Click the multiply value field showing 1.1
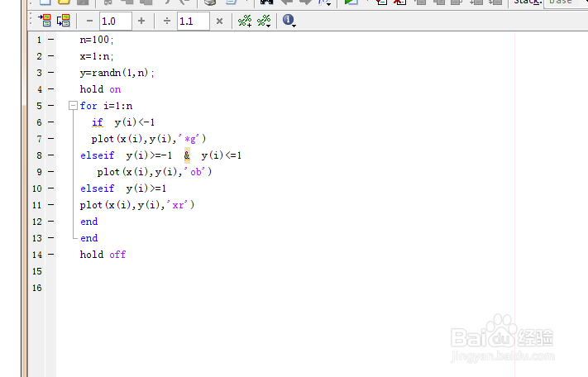This screenshot has width=588, height=377. 194,21
